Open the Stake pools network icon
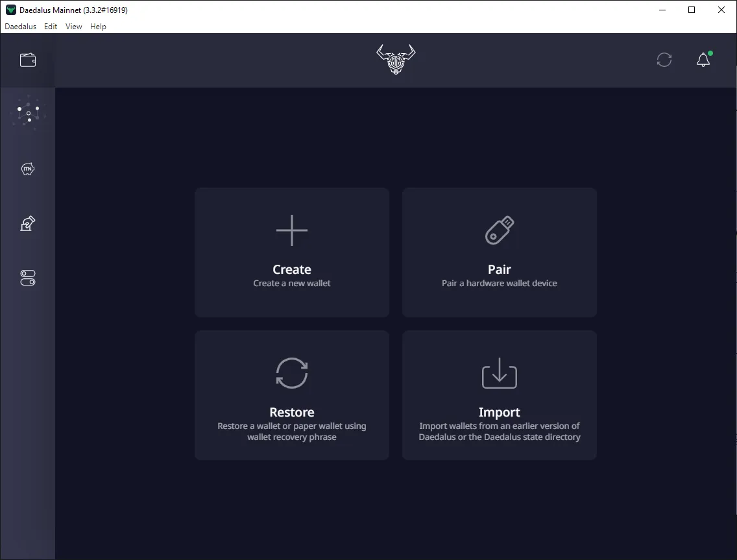This screenshot has height=560, width=737. pos(28,114)
